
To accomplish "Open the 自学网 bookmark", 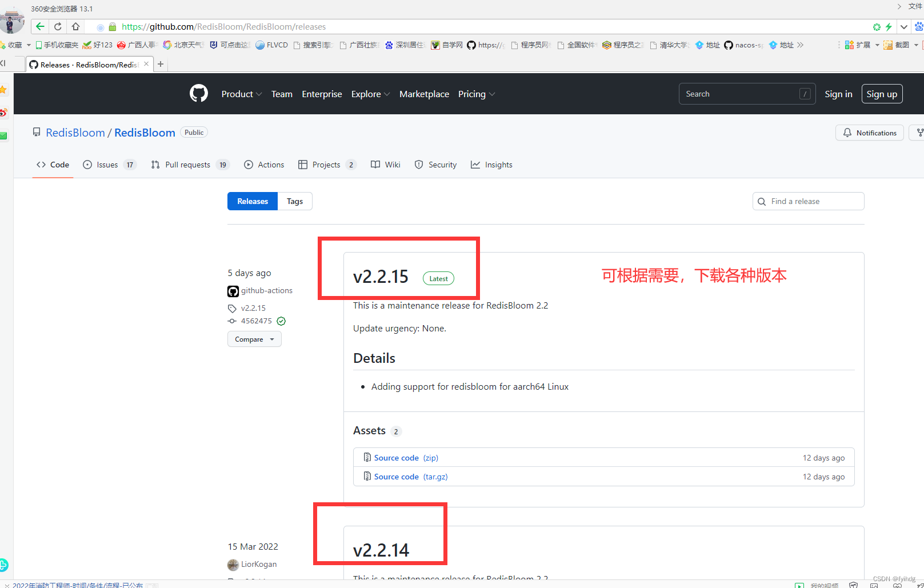I will pyautogui.click(x=447, y=45).
